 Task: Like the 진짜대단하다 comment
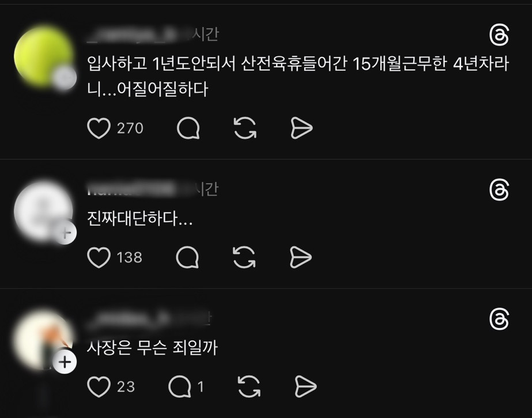click(x=99, y=257)
